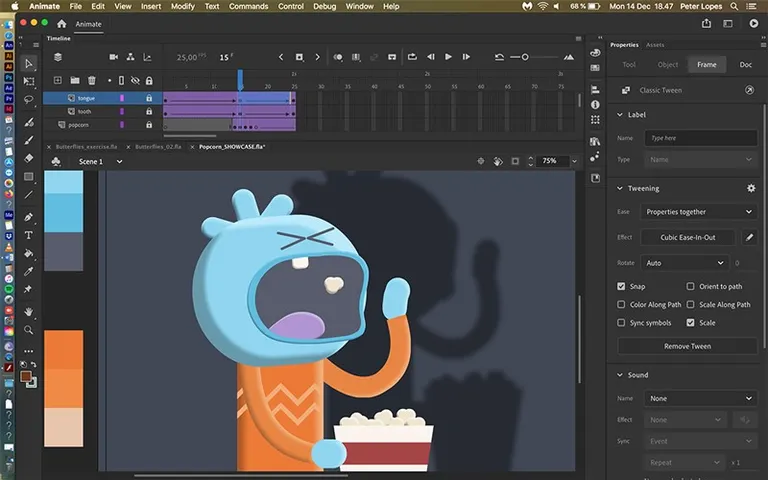Open the Modify menu
The height and width of the screenshot is (480, 768).
coord(182,6)
